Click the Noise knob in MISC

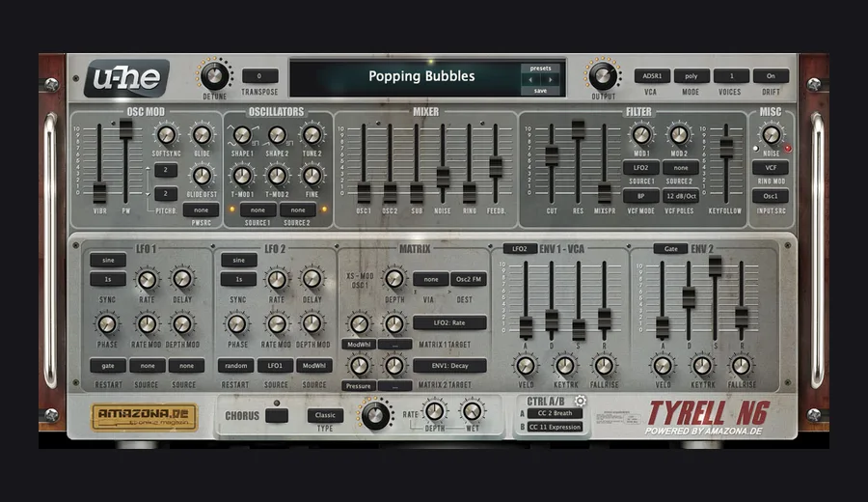(x=772, y=134)
